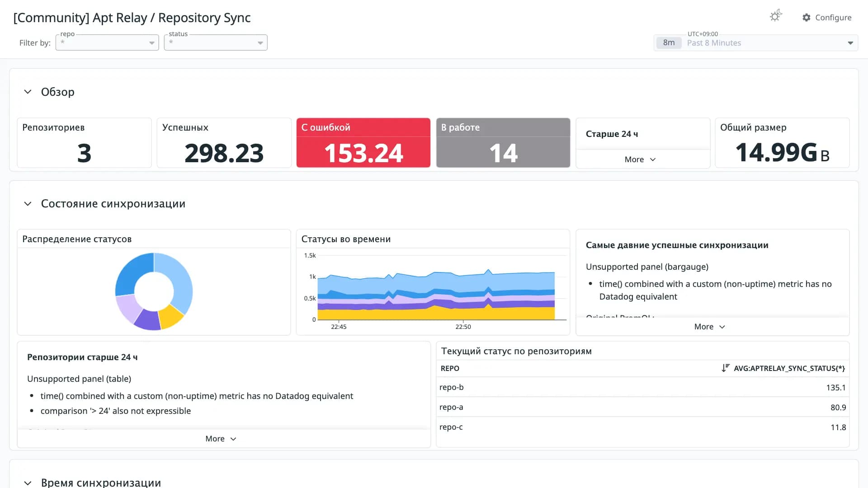Open the status filter dropdown
868x488 pixels.
point(216,42)
